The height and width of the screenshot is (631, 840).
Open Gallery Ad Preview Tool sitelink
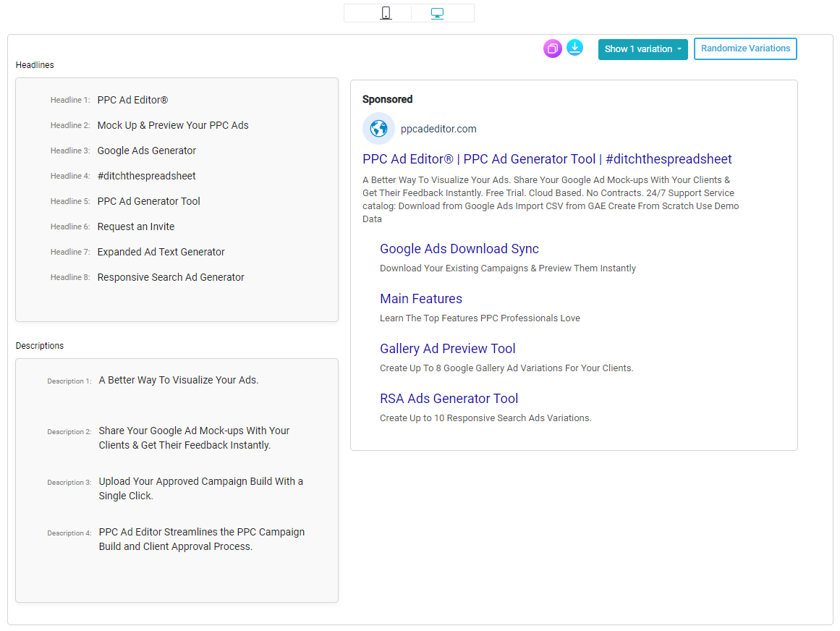(x=447, y=349)
